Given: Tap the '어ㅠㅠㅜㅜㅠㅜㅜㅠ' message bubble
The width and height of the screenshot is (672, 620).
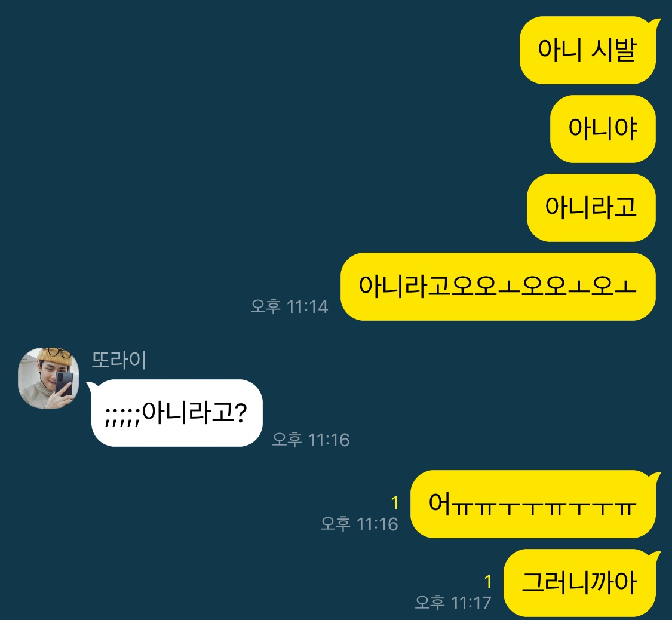Looking at the screenshot, I should point(533,504).
